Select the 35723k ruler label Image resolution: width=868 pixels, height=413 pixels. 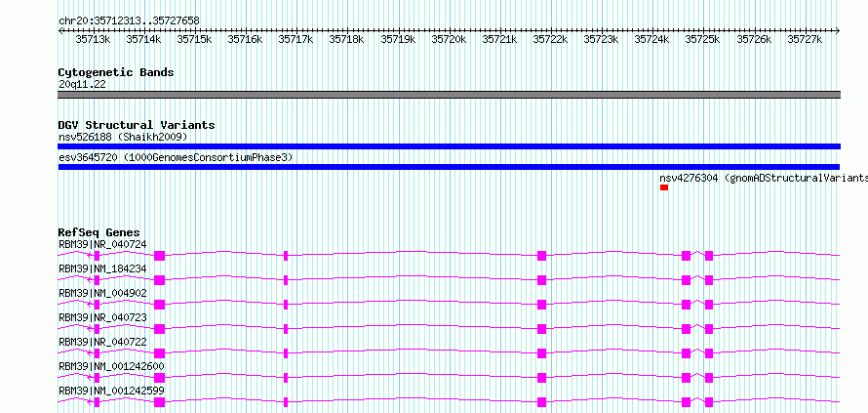(x=601, y=39)
